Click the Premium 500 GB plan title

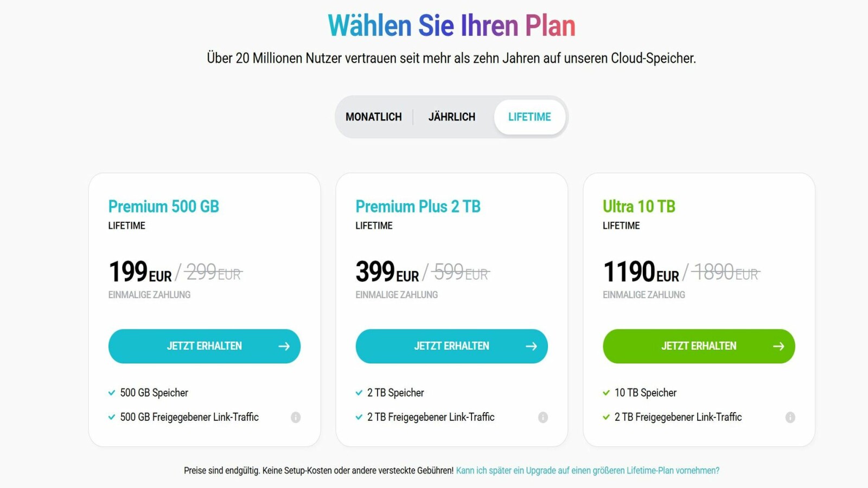click(x=164, y=207)
